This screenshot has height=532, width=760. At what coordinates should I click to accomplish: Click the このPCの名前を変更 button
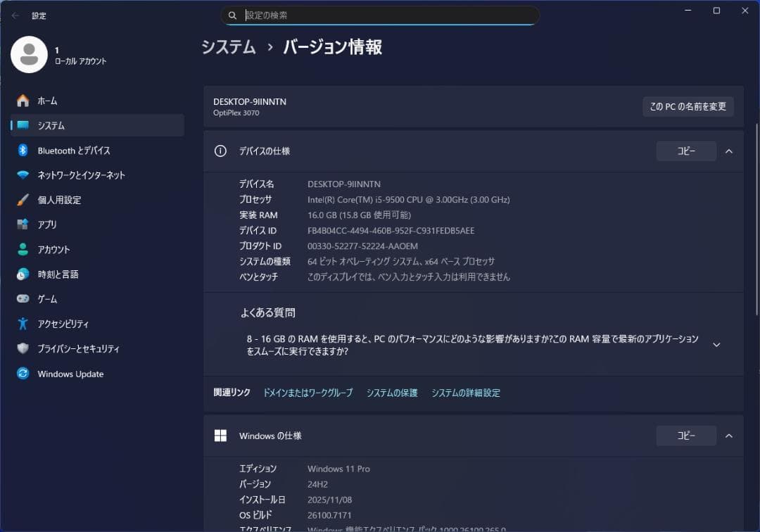pyautogui.click(x=688, y=106)
